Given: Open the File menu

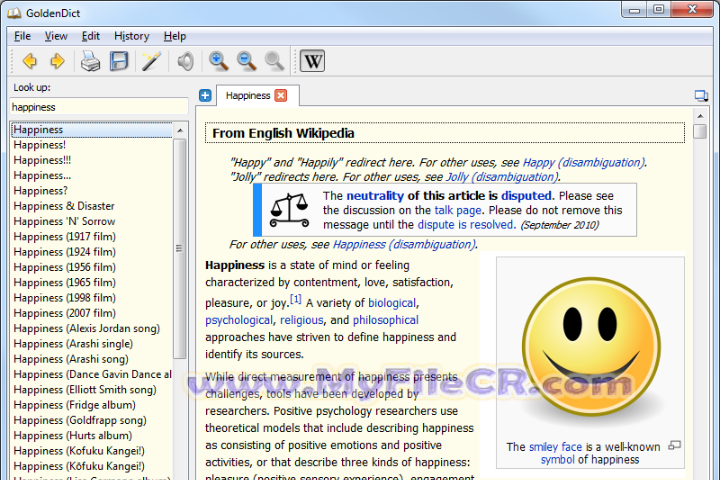Looking at the screenshot, I should 22,36.
